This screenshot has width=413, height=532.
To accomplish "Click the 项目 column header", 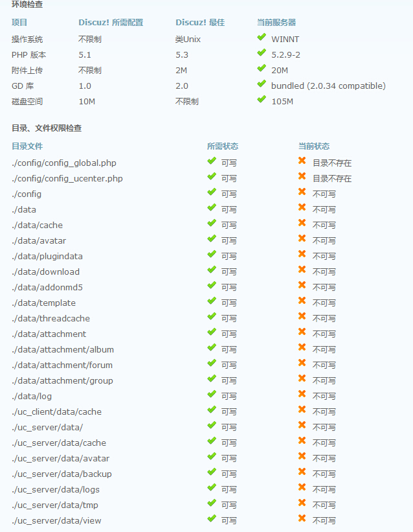I will tap(19, 23).
